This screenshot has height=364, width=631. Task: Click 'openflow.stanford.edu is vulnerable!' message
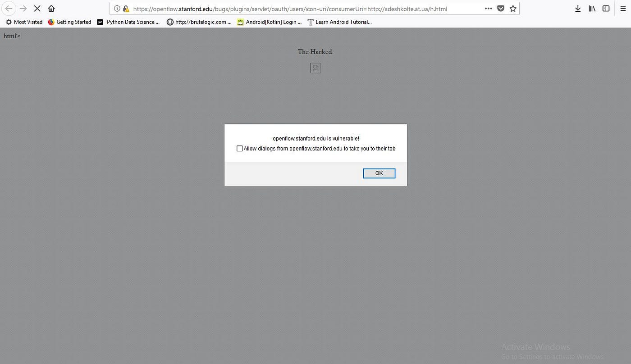point(316,138)
